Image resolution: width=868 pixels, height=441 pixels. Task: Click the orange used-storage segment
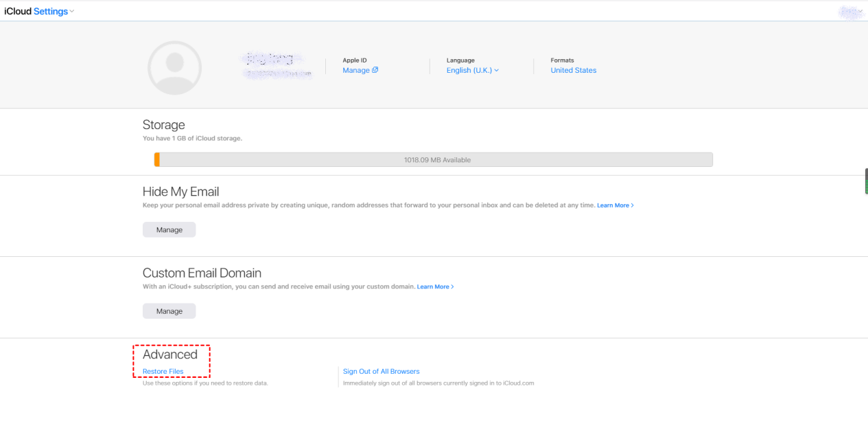pos(157,159)
